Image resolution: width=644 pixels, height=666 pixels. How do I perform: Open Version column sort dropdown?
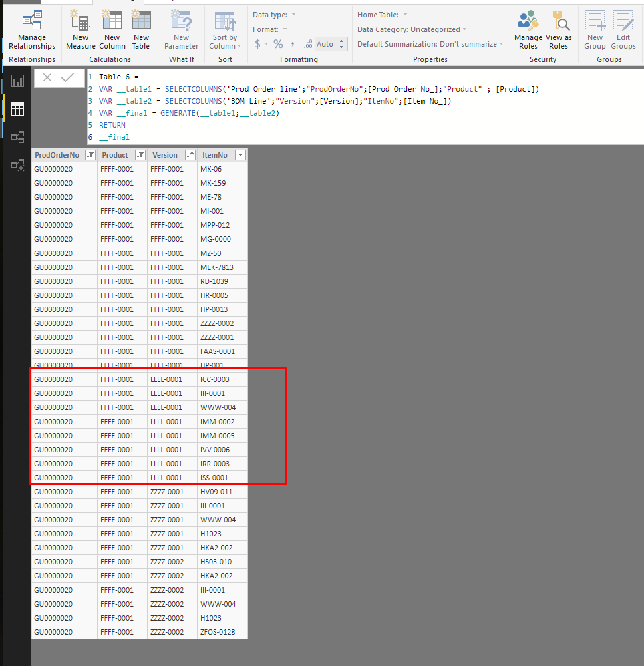[190, 155]
